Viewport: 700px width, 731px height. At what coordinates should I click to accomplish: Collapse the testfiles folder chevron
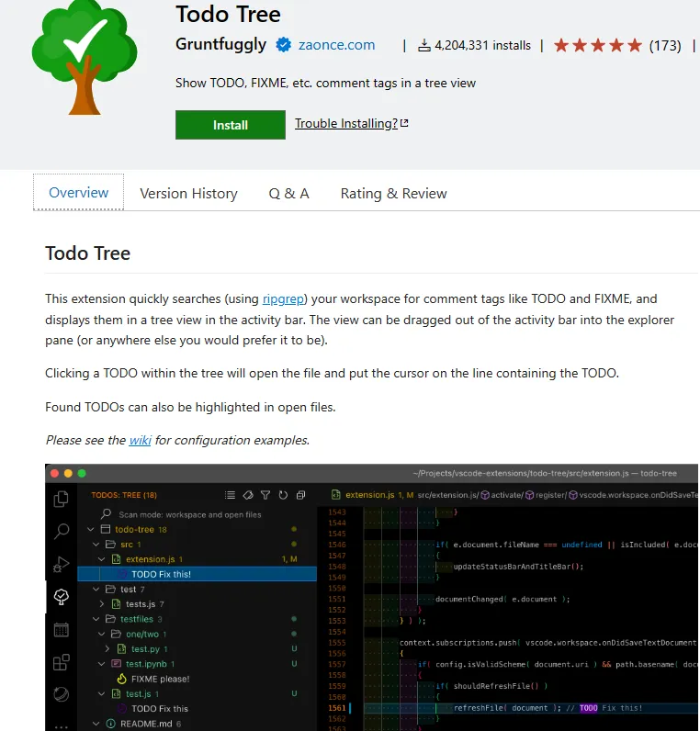[96, 619]
